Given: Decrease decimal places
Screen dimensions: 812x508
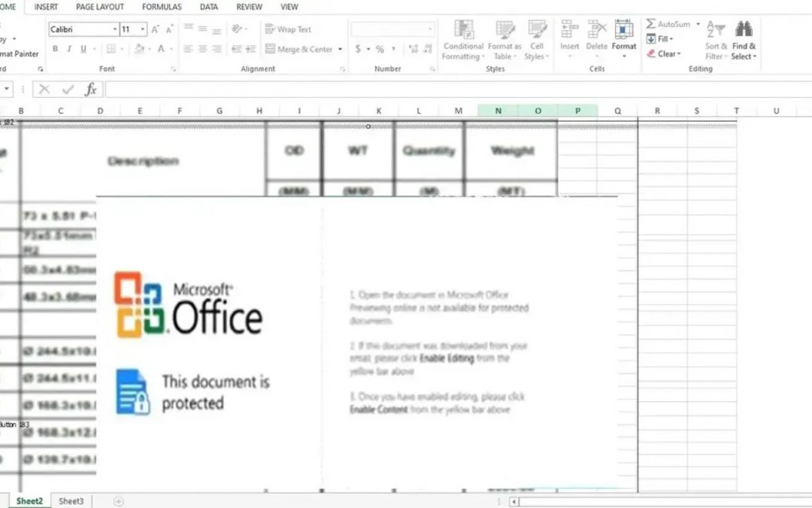Looking at the screenshot, I should pos(428,49).
